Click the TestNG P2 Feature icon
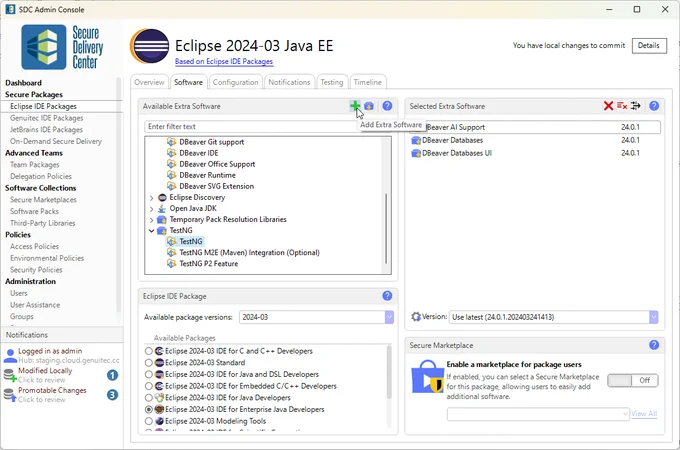 pyautogui.click(x=172, y=264)
